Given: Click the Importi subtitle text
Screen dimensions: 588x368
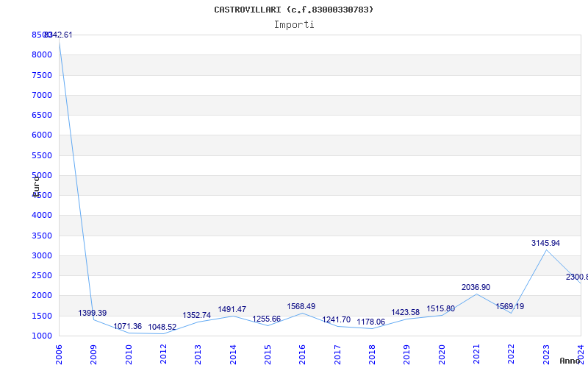Looking at the screenshot, I should point(294,24).
